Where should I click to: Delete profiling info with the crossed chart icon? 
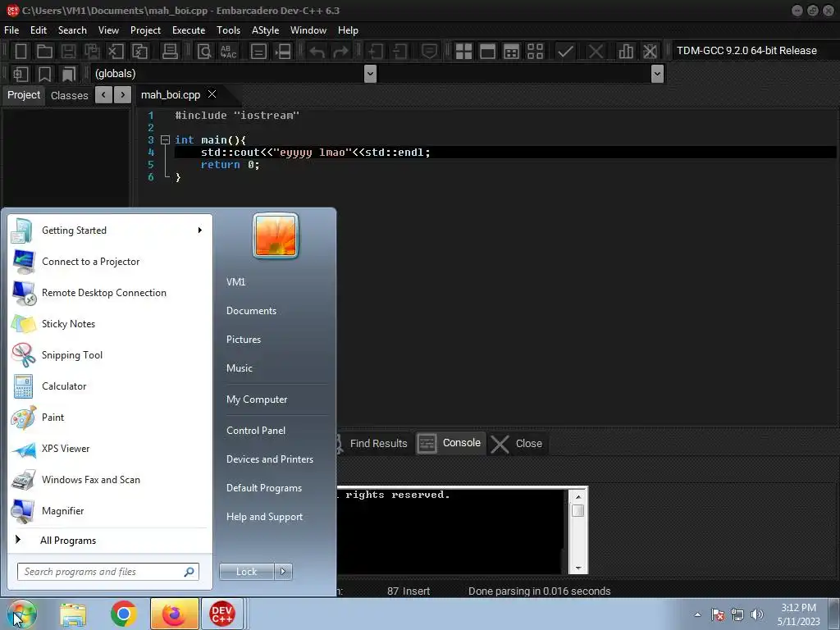click(650, 52)
